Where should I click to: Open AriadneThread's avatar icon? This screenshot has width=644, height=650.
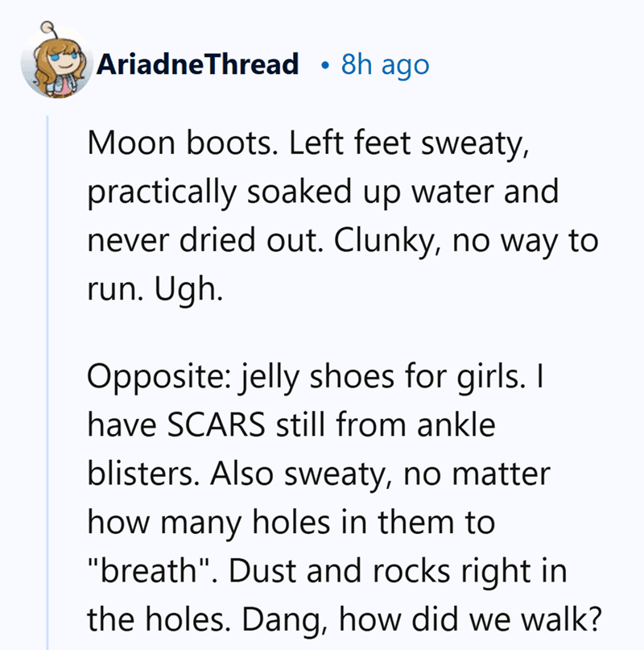click(57, 60)
